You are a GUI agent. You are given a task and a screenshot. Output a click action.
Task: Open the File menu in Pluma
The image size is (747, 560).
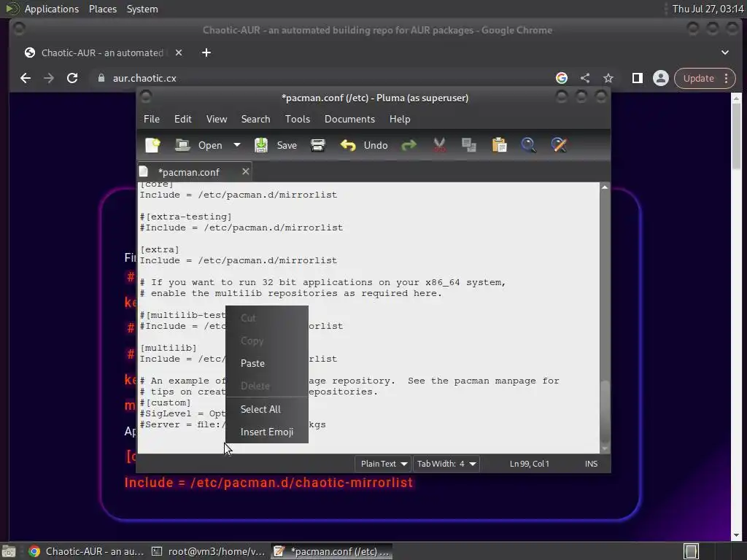tap(152, 119)
